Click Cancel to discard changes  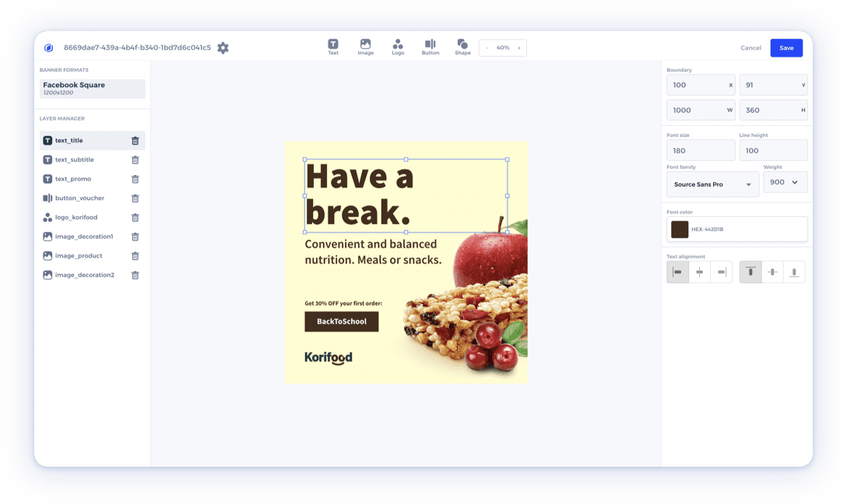[x=750, y=48]
